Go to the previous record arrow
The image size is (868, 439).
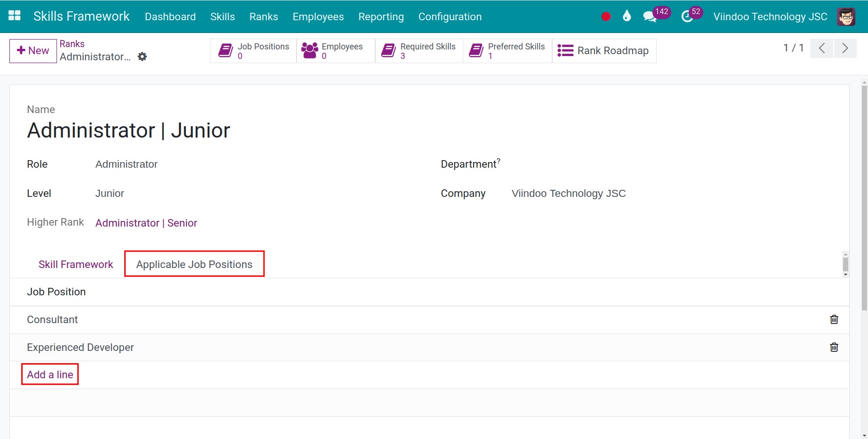click(822, 48)
